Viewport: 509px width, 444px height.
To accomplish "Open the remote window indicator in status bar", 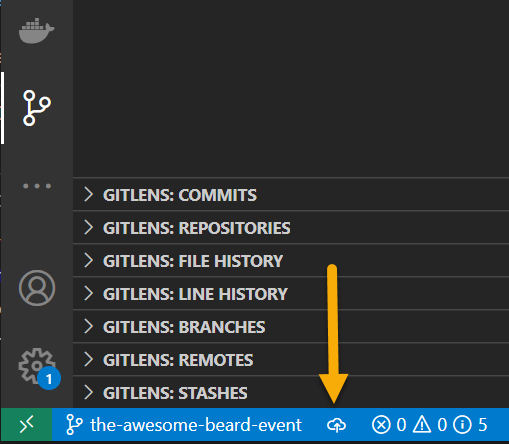I will [x=27, y=425].
